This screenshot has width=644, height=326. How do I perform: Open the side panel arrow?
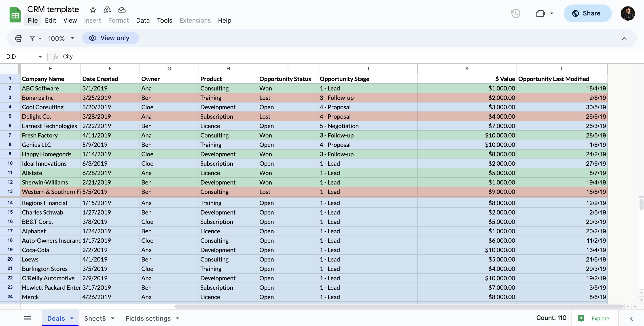(x=631, y=318)
